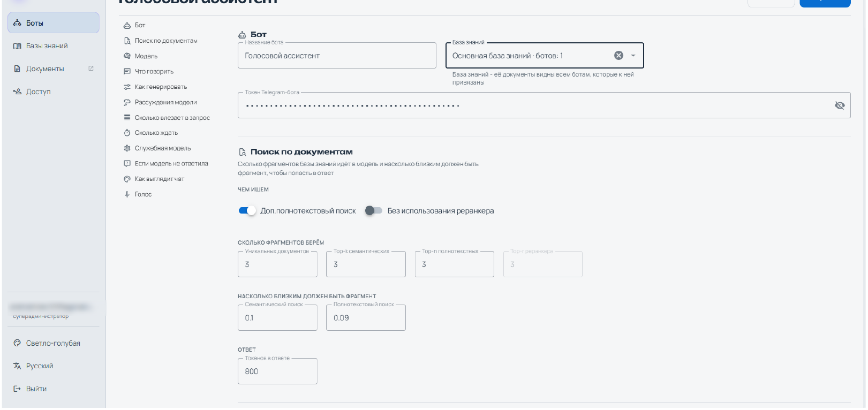Open the Боты section icon in sidebar
The image size is (868, 410).
(x=17, y=23)
